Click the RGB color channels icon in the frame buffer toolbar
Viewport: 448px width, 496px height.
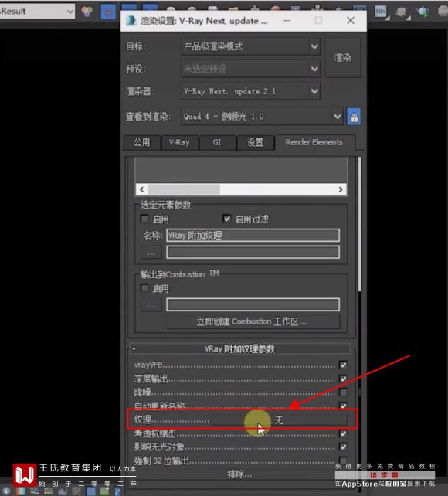[x=87, y=12]
